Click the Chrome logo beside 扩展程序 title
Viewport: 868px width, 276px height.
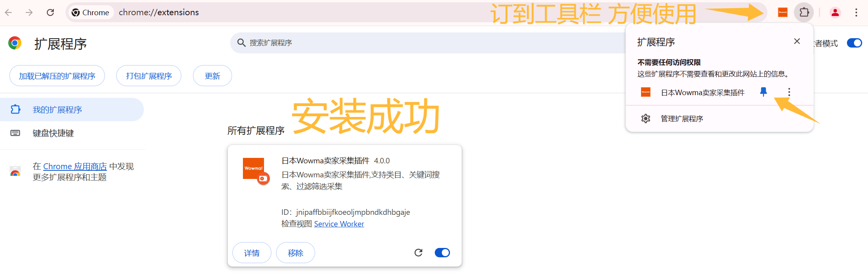15,43
